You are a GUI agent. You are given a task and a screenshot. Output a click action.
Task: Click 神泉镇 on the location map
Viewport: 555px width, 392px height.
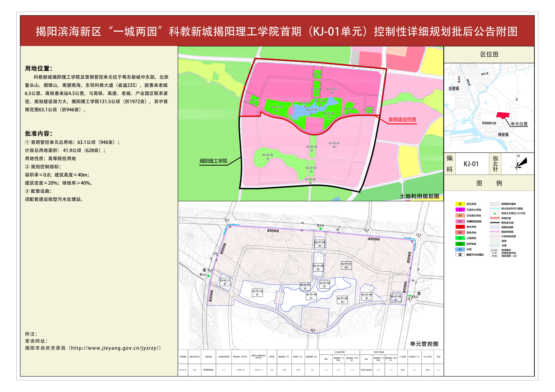click(x=503, y=134)
